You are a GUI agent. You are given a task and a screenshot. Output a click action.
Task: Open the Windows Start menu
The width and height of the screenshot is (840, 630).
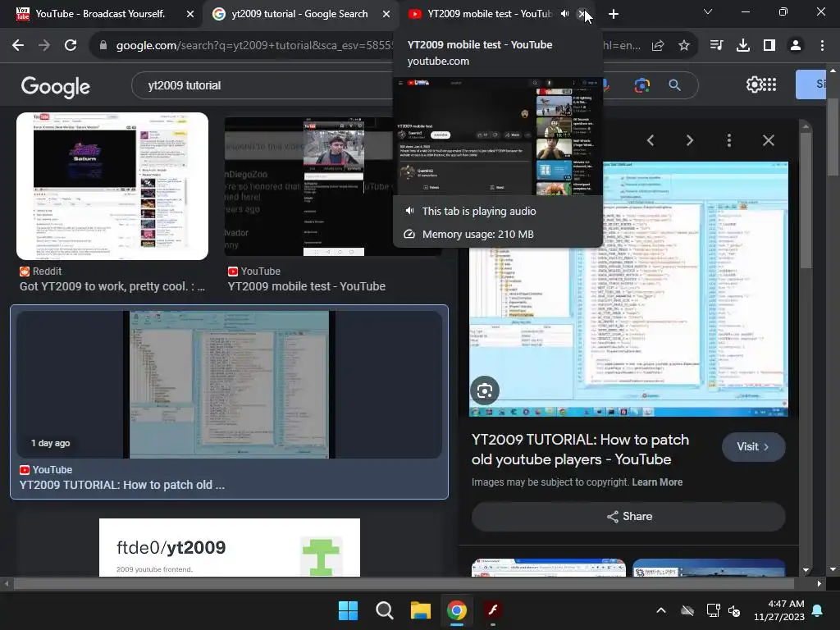pos(348,610)
